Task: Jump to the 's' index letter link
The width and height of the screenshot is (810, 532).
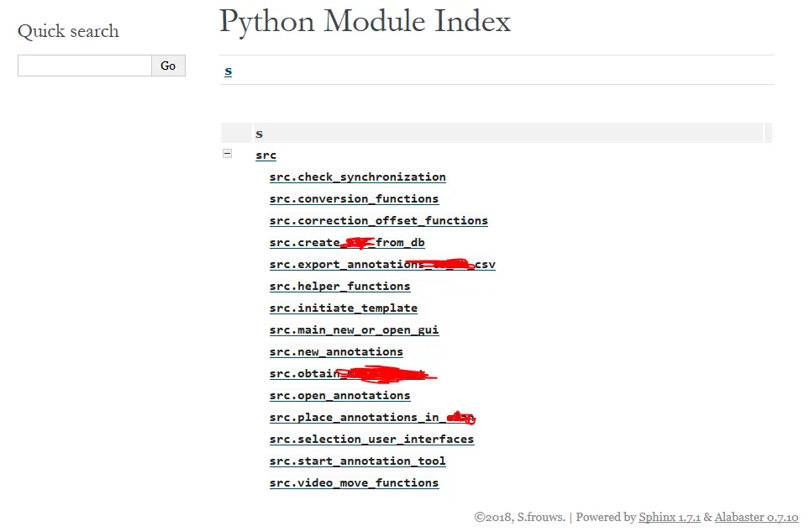Action: click(x=228, y=71)
